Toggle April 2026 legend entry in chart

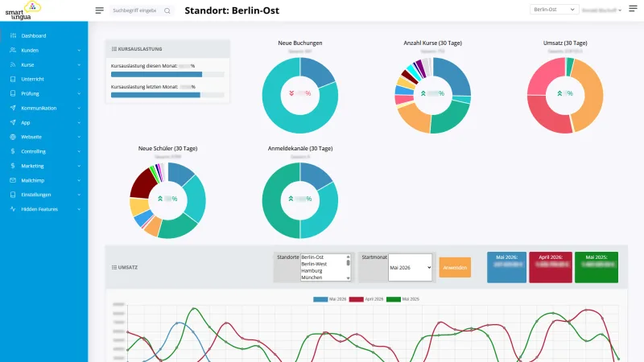coord(366,299)
